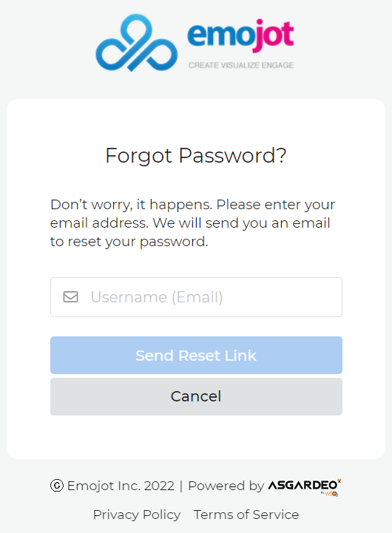This screenshot has width=392, height=533.
Task: Click the "Emojot Inc. 2022" footer text
Action: [x=121, y=486]
